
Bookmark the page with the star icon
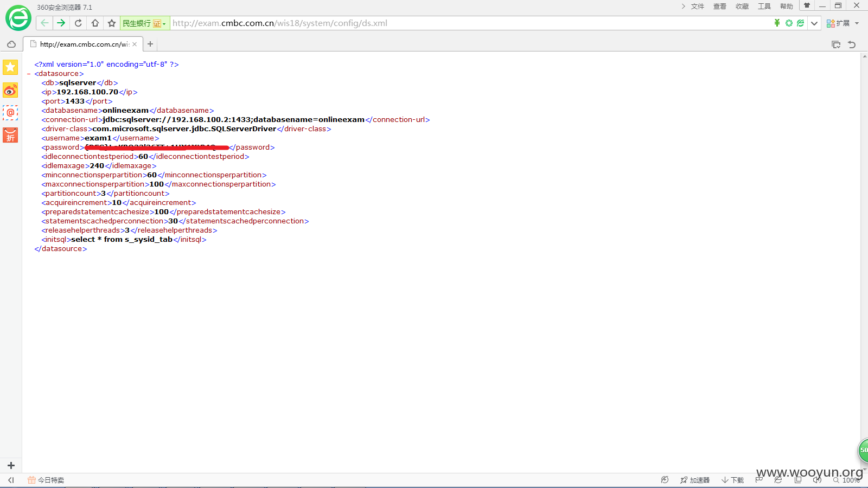[112, 23]
